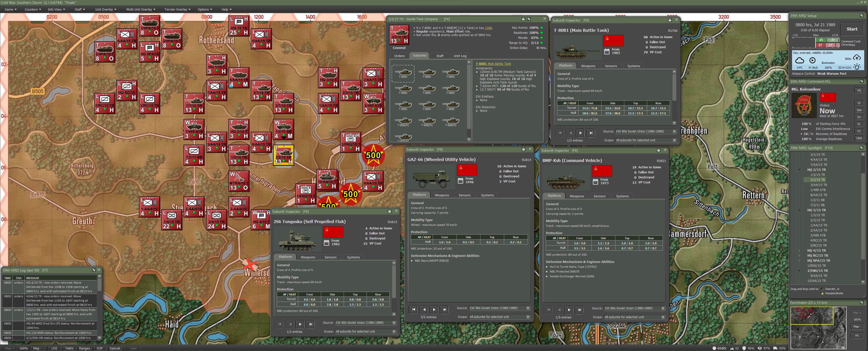Select the highlighted 2/2/15 TR tank counter on the map
The image size is (868, 351).
click(284, 155)
